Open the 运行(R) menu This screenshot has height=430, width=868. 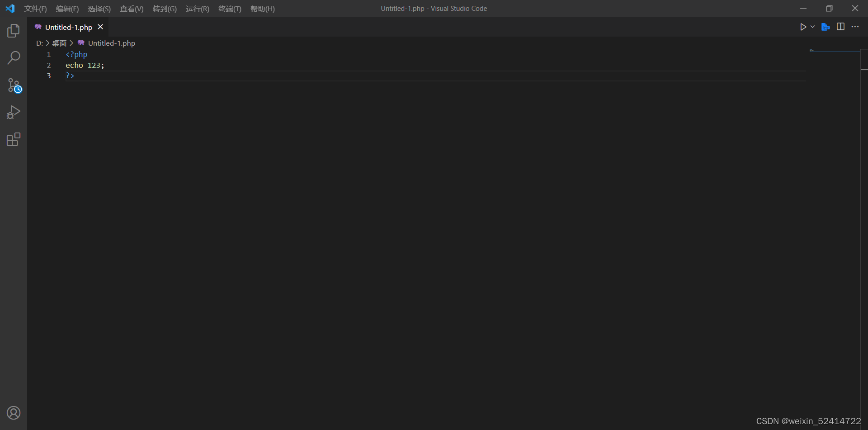pos(198,9)
